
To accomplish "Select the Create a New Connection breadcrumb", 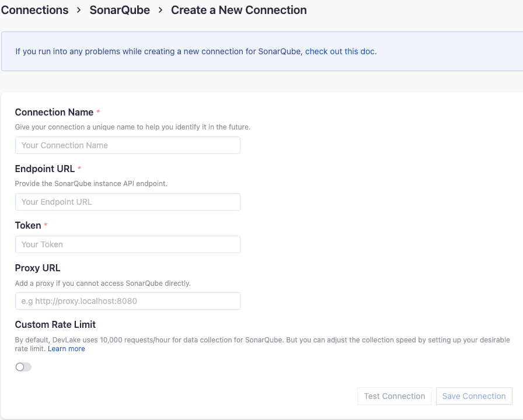I will pyautogui.click(x=239, y=10).
